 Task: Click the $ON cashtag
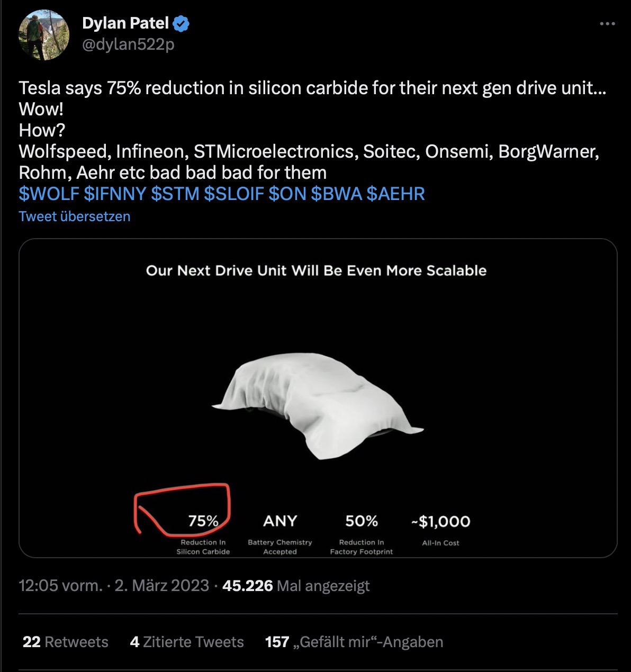click(287, 194)
